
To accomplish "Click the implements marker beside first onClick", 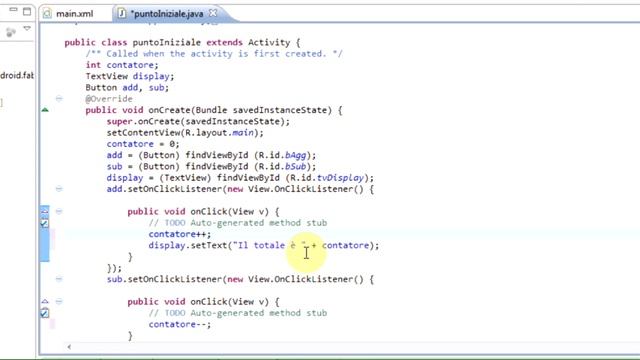I will (45, 211).
